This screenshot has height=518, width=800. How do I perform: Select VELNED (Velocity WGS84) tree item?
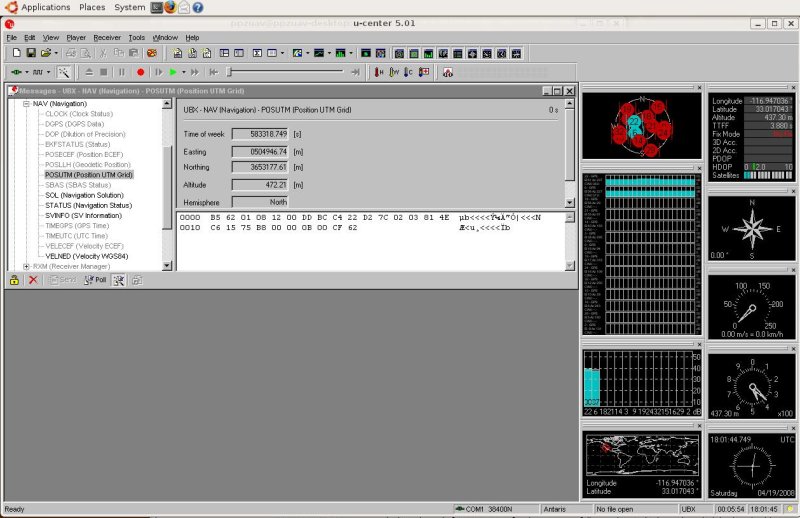tap(87, 256)
